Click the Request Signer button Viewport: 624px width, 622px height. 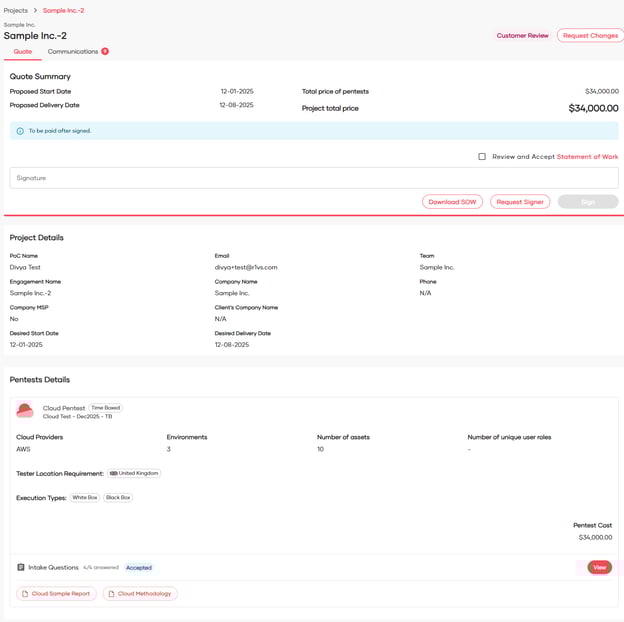(x=520, y=202)
